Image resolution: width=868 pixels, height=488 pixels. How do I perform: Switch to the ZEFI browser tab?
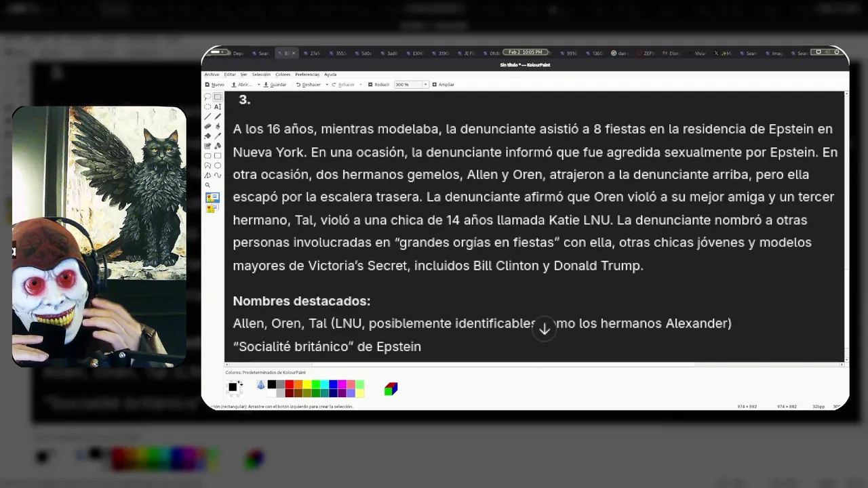point(645,53)
